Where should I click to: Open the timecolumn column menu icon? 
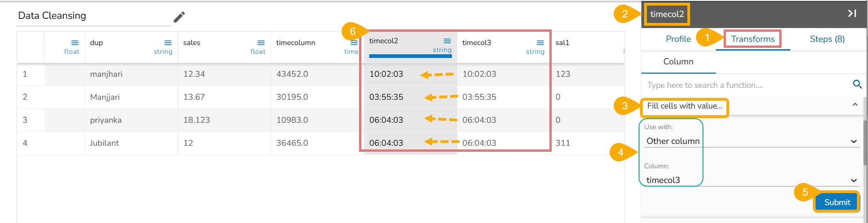click(354, 43)
